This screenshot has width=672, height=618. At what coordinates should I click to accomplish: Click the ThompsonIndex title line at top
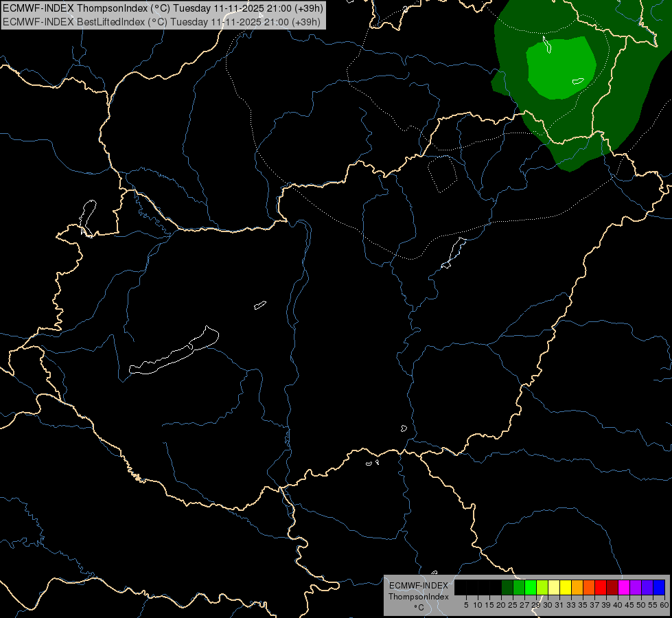(163, 8)
